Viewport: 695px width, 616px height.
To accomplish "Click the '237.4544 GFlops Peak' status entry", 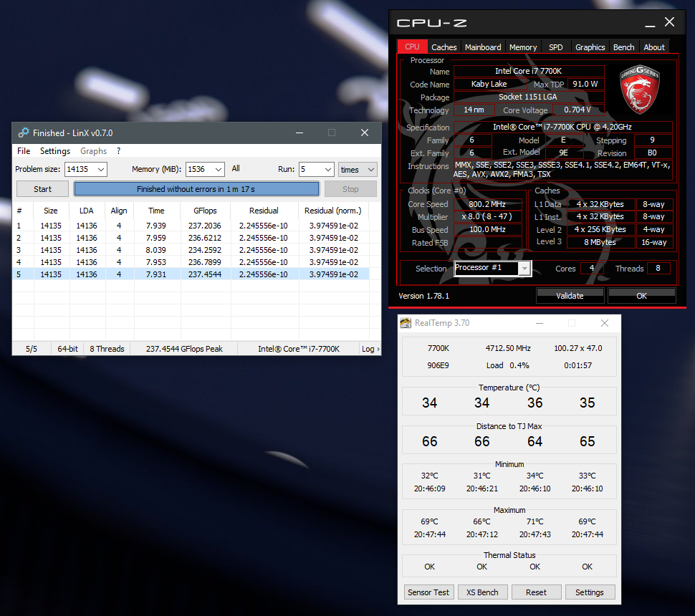I will pos(184,349).
